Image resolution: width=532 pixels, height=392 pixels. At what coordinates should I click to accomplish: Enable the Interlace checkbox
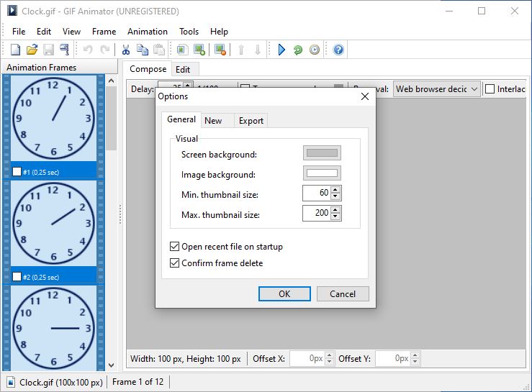490,89
